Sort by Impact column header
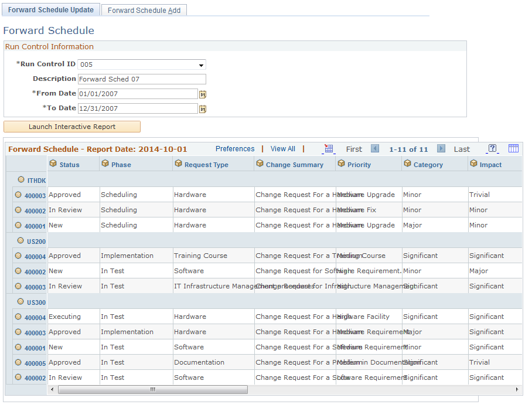This screenshot has width=532, height=408. [x=490, y=165]
